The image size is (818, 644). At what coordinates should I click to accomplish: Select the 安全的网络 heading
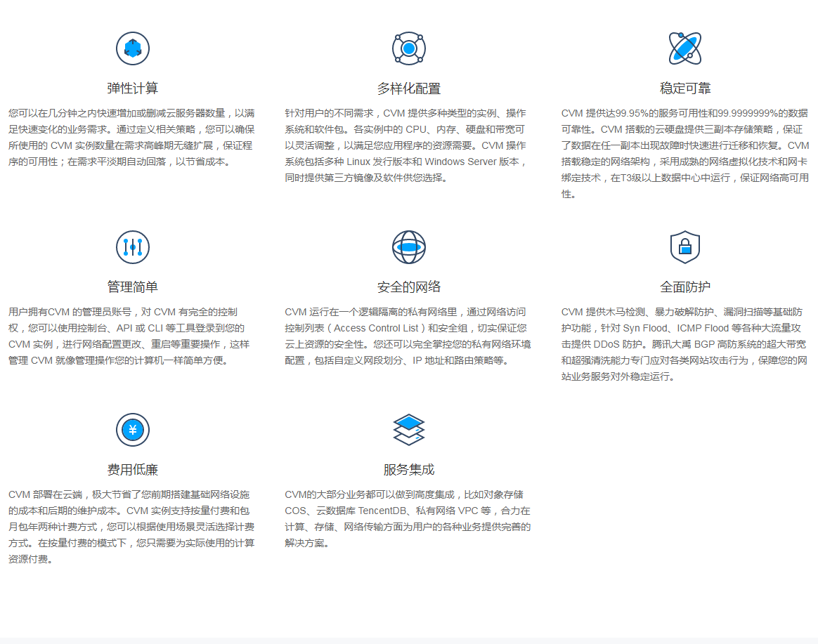409,287
